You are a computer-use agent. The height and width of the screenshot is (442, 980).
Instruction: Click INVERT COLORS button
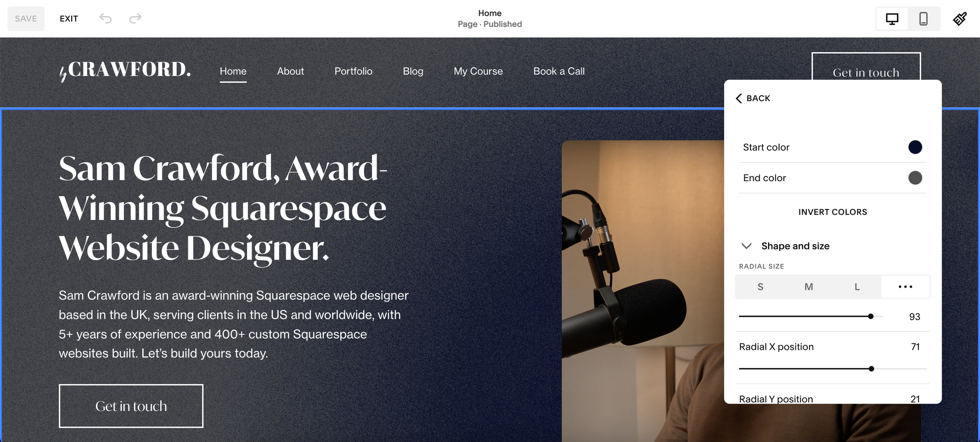pos(833,212)
